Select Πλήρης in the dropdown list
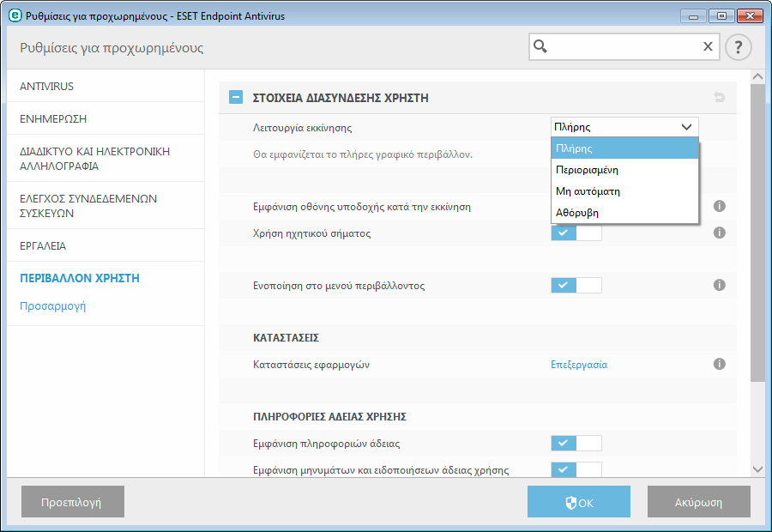 click(624, 148)
